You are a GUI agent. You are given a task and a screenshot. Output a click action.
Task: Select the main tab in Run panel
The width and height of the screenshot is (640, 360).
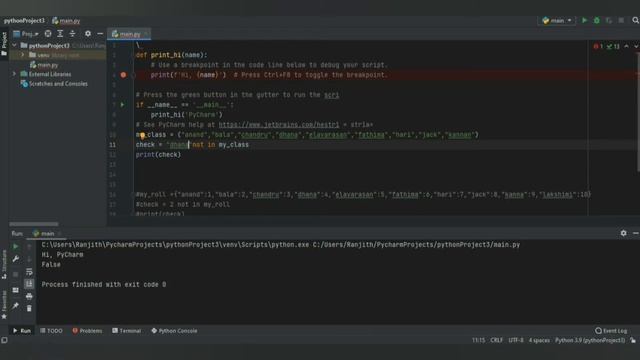[46, 233]
